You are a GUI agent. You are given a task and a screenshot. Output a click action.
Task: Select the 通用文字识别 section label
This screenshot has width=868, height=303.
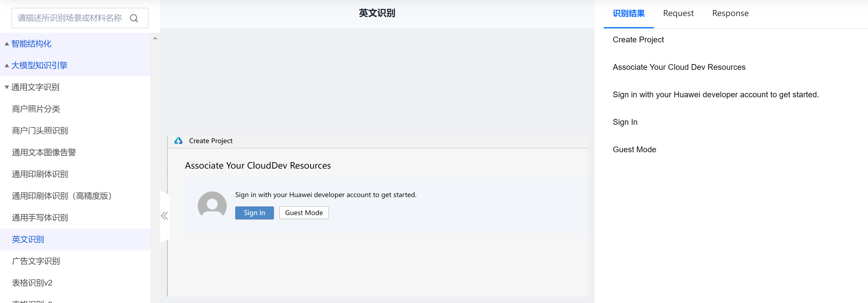pyautogui.click(x=35, y=87)
